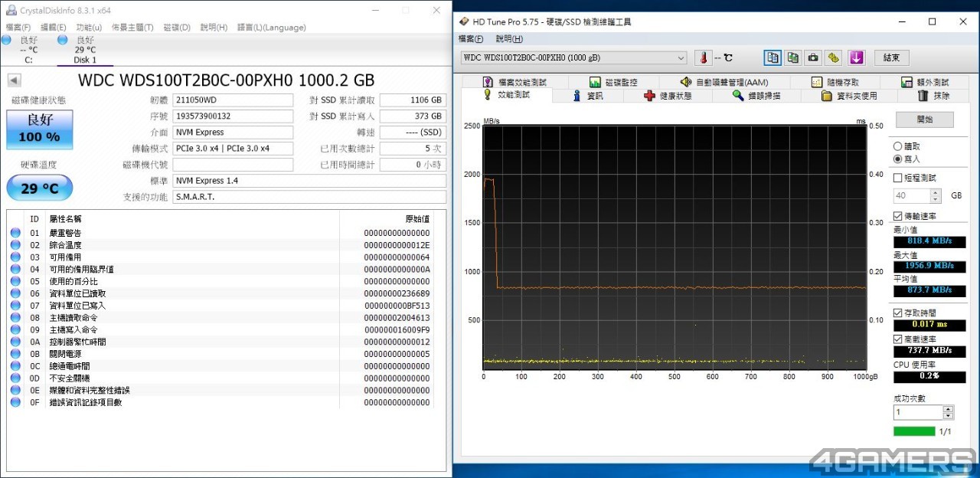Click the status orb for attribute 0D 不安全關機
This screenshot has width=980, height=478.
15,378
